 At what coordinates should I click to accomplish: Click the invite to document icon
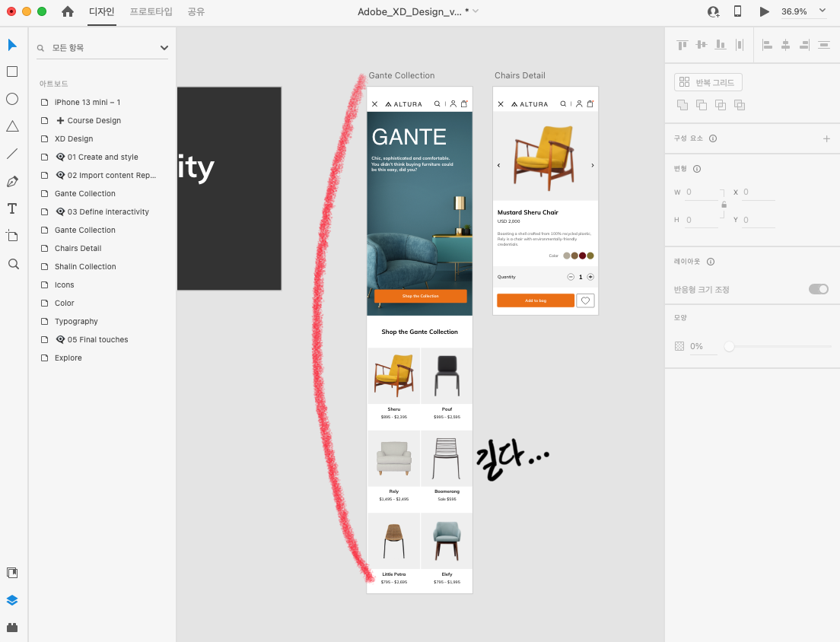click(x=713, y=11)
